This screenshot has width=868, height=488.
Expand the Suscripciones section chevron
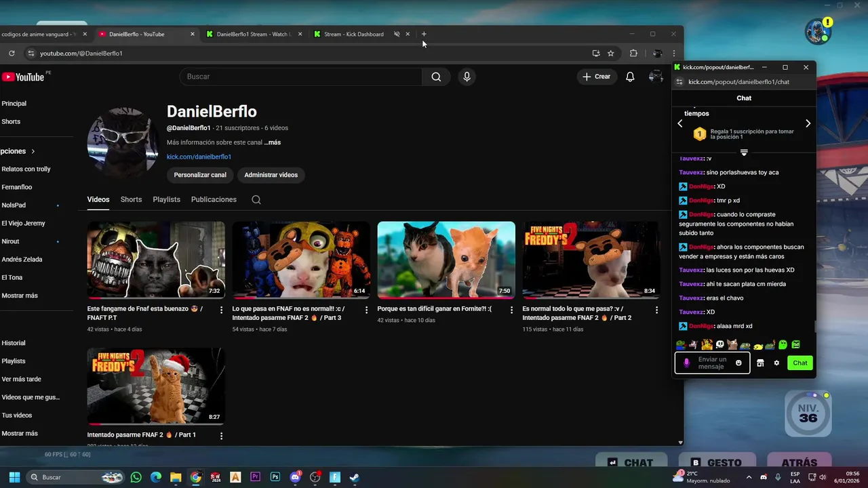(x=33, y=151)
